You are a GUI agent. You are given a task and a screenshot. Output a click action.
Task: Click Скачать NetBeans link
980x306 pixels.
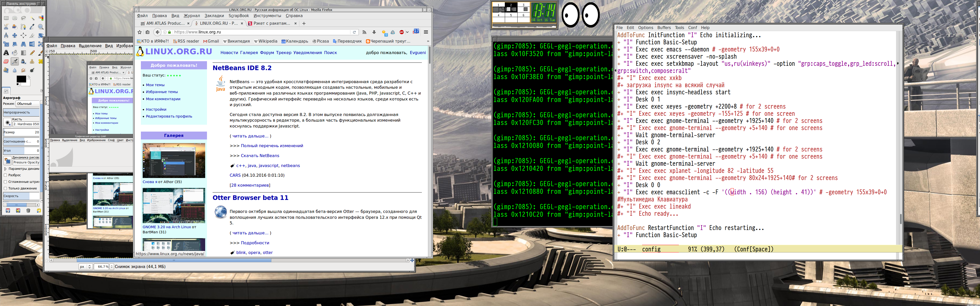coord(260,156)
